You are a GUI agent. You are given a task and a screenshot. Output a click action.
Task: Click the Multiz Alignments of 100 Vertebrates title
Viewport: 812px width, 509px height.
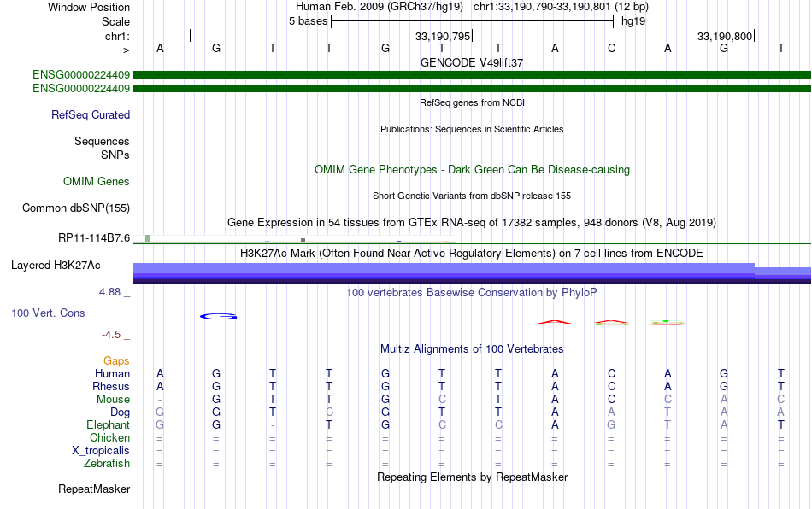coord(472,348)
